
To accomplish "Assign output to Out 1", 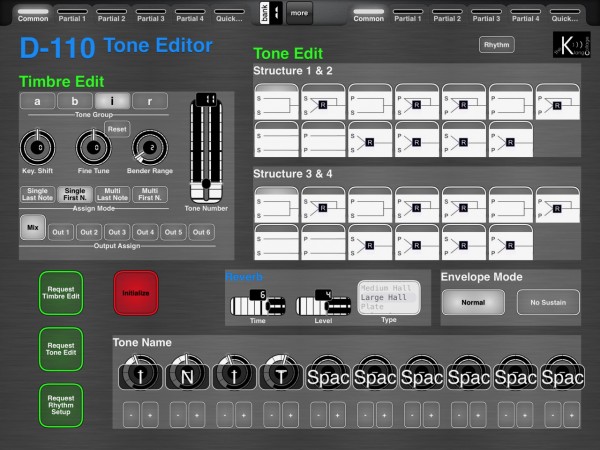I will [x=61, y=232].
